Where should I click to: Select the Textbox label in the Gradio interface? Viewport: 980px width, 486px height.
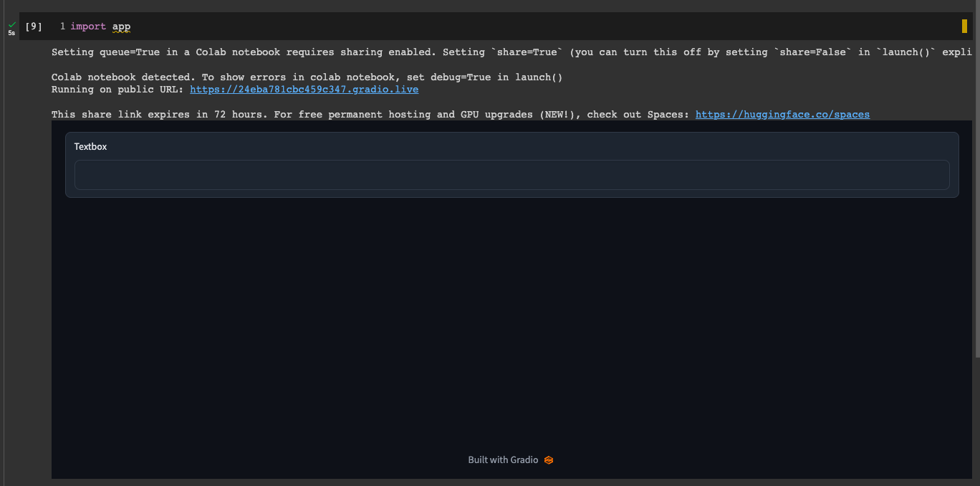pos(90,146)
